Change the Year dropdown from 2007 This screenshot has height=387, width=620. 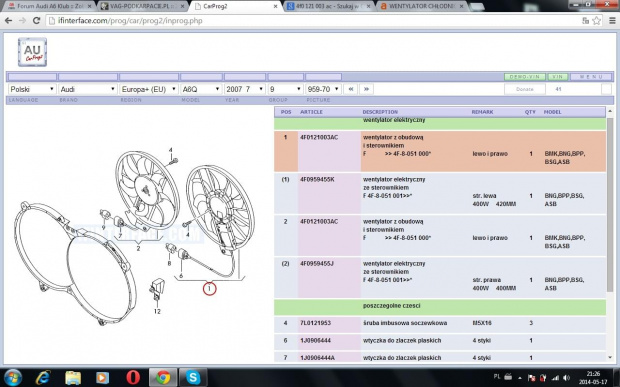point(244,89)
